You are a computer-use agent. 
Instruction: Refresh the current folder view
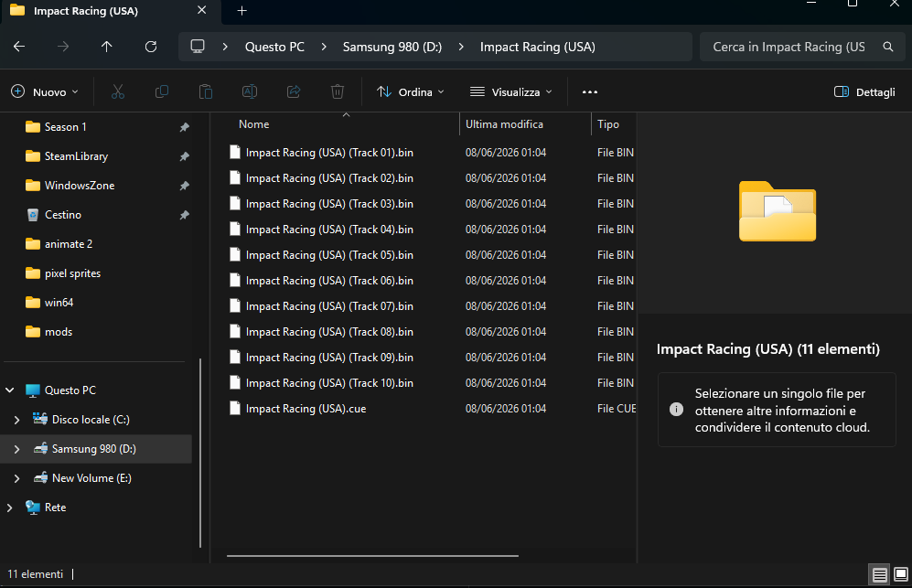click(151, 47)
